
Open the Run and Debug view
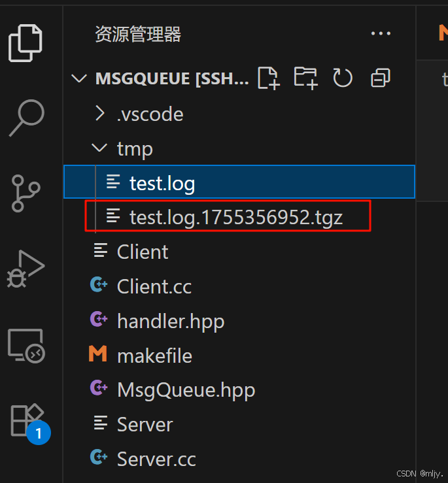tap(26, 269)
